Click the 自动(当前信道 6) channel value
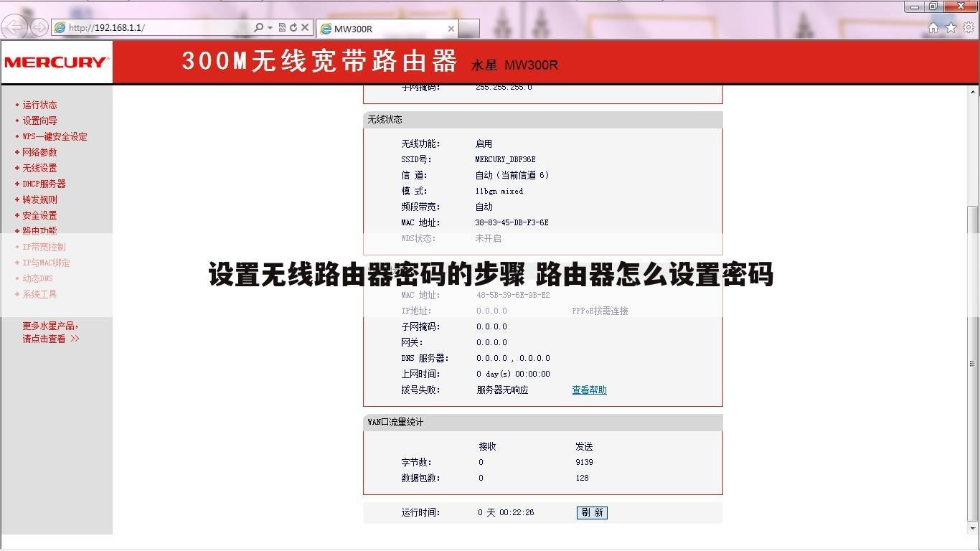The height and width of the screenshot is (551, 980). pos(512,175)
